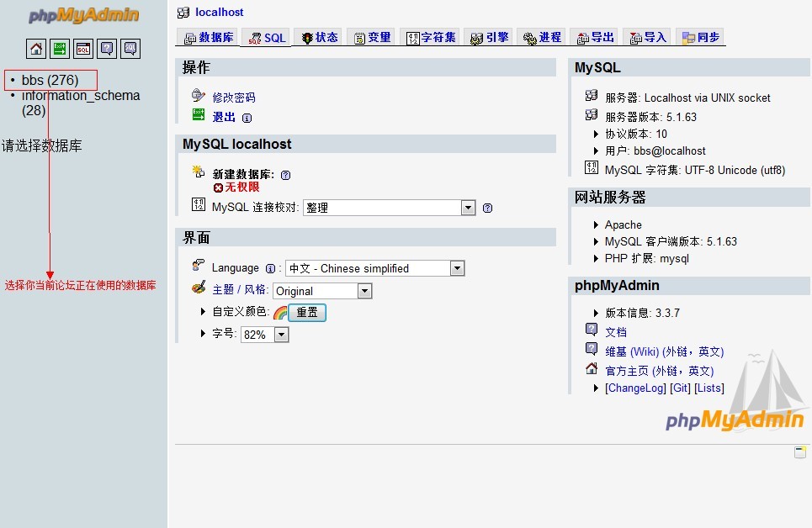Expand the 字号 disclosure triangle
Screen dimensions: 812x528
pyautogui.click(x=203, y=333)
